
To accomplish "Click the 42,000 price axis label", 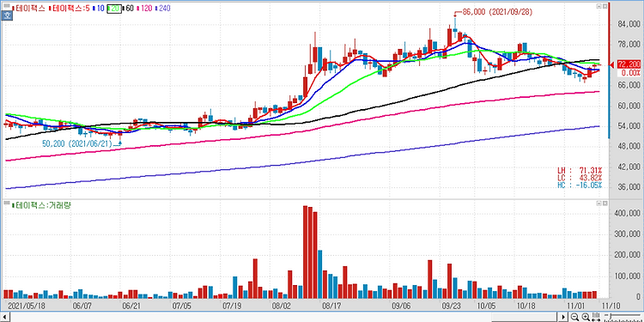I will tap(629, 167).
